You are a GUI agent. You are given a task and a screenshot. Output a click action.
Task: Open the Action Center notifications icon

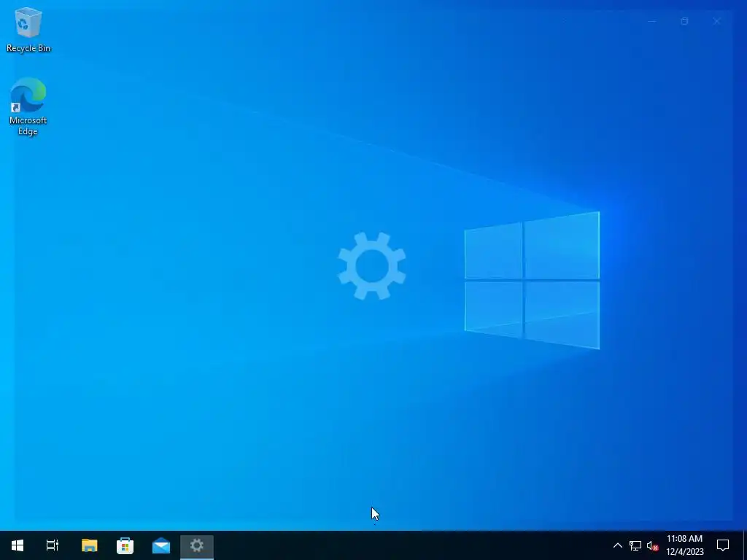point(723,545)
